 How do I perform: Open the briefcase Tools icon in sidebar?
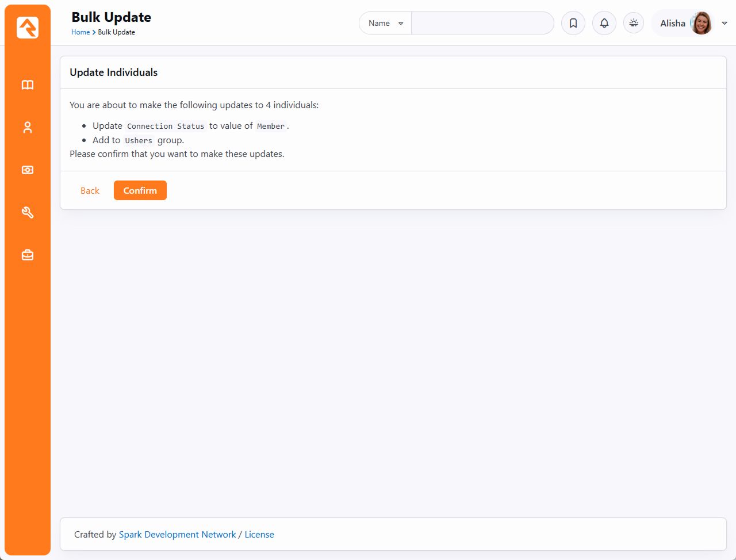click(28, 255)
